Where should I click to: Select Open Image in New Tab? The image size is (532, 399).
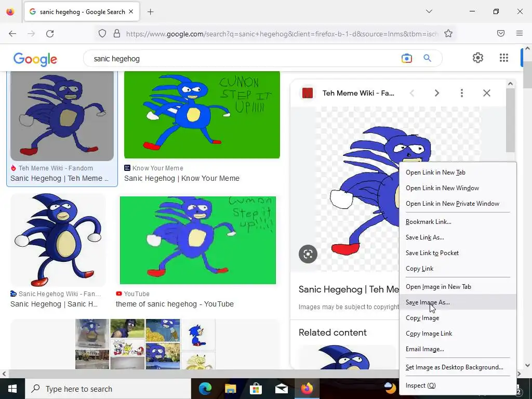click(458, 287)
